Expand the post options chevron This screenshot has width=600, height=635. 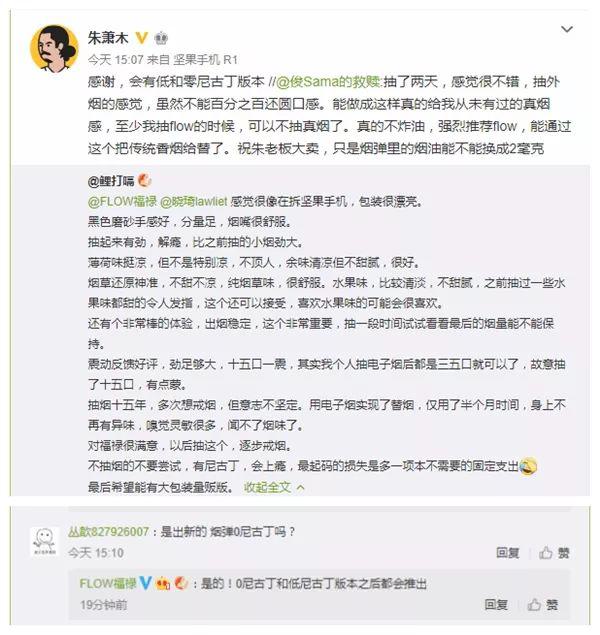click(x=566, y=29)
